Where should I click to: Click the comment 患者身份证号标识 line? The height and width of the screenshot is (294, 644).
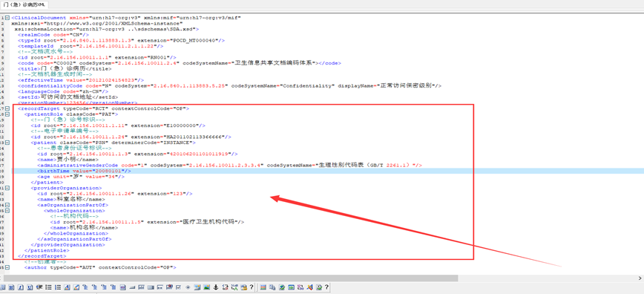74,148
